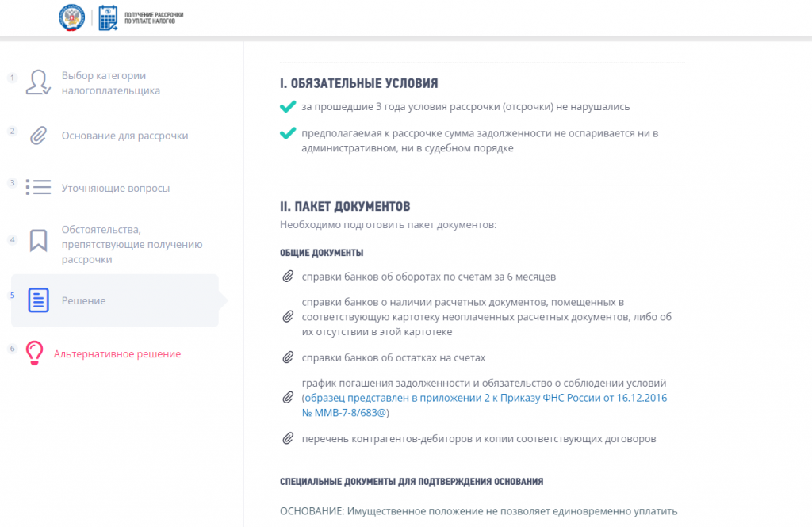The height and width of the screenshot is (527, 812).
Task: Click the list icon for 'Уточняющие вопросы'
Action: pos(37,188)
